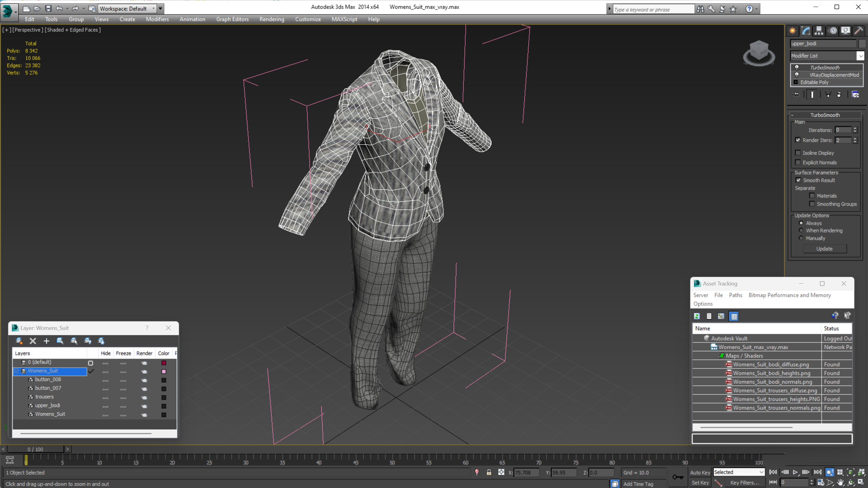
Task: Click the Create New Layer icon in Layer dialog
Action: click(19, 341)
